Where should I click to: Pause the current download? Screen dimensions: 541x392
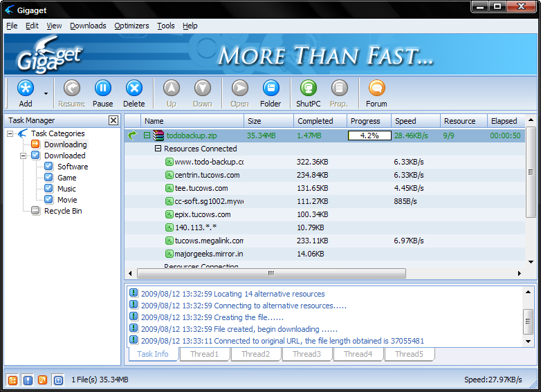tap(103, 88)
